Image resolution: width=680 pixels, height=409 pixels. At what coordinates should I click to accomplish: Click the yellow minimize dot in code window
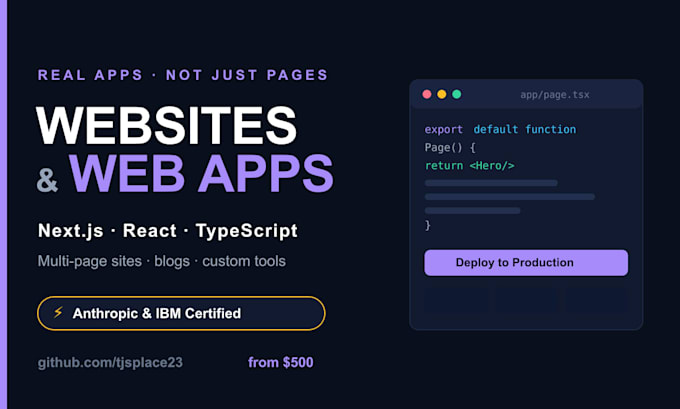[441, 94]
